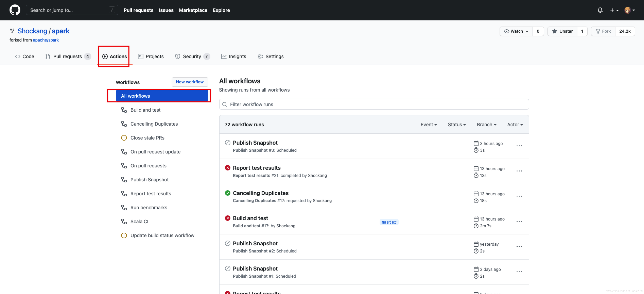The height and width of the screenshot is (294, 644).
Task: Click skipped status icon of Publish Snapshot #3
Action: coord(228,143)
